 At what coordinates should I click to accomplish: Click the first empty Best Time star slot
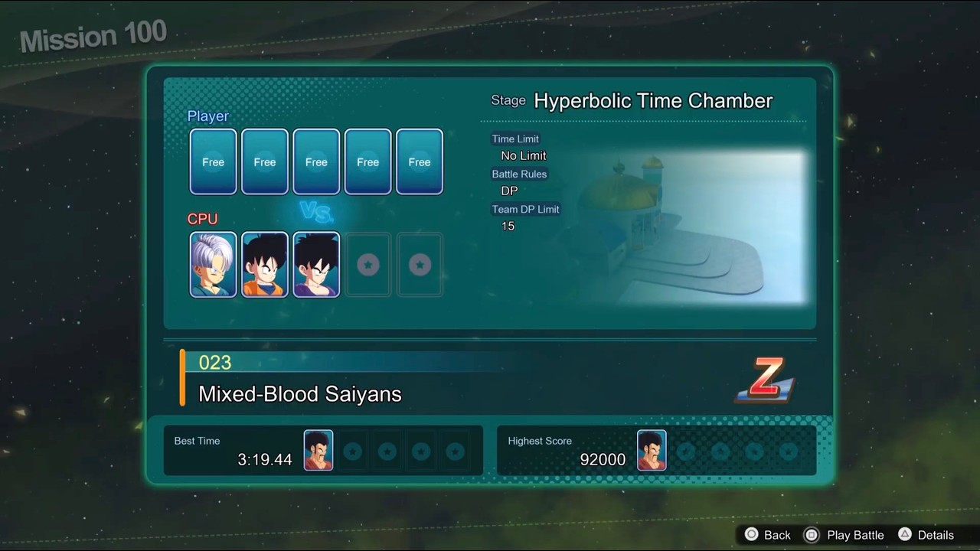coord(352,452)
